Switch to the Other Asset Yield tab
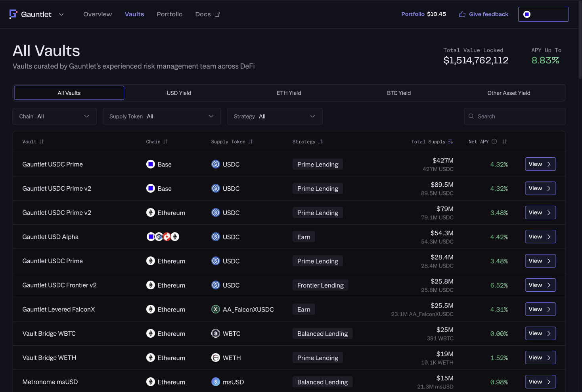This screenshot has width=582, height=392. point(509,93)
